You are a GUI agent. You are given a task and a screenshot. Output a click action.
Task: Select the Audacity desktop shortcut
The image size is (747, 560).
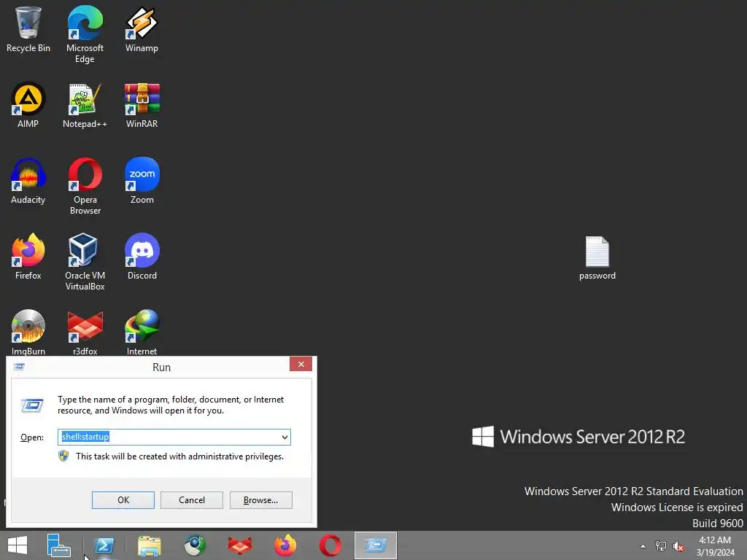pos(28,181)
